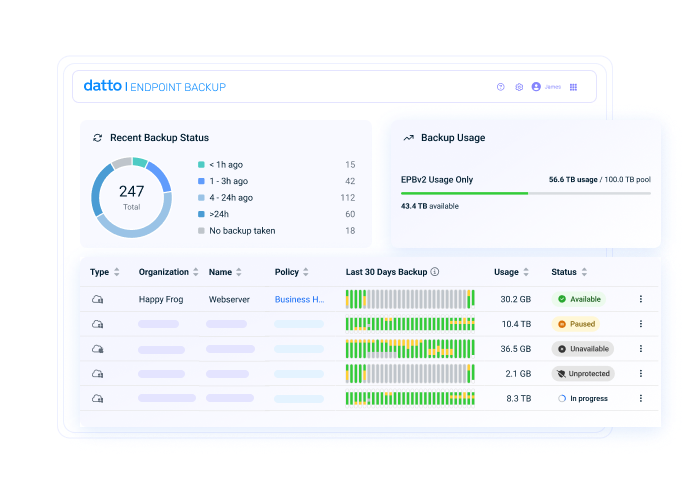Open kebab menu for Paused row
690x494 pixels.
(x=641, y=324)
